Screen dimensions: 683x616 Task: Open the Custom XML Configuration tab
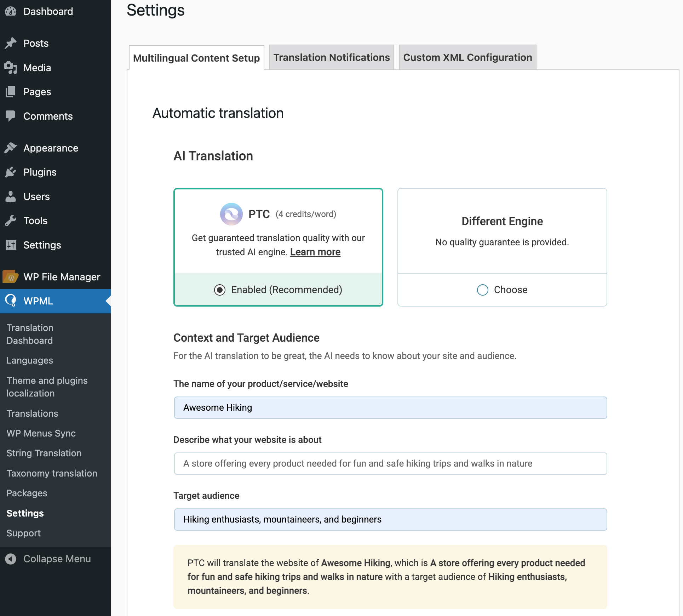click(467, 57)
